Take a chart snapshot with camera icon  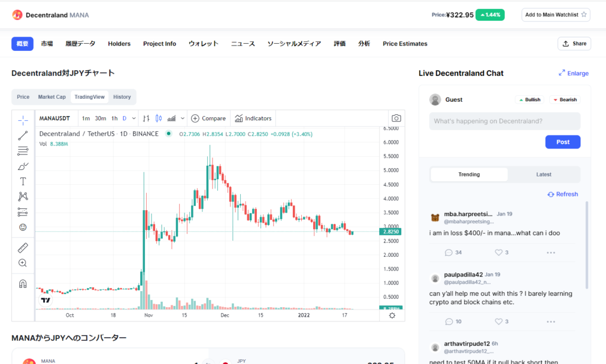tap(396, 118)
